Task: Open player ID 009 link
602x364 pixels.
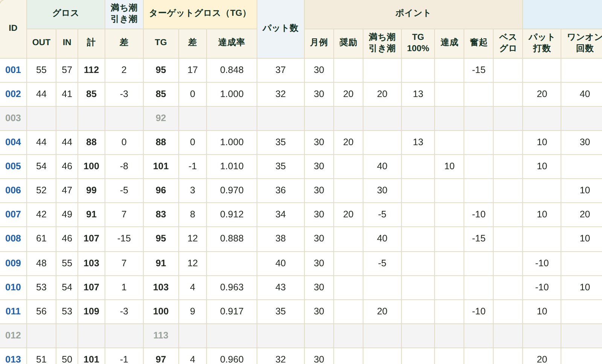Action: pyautogui.click(x=13, y=263)
